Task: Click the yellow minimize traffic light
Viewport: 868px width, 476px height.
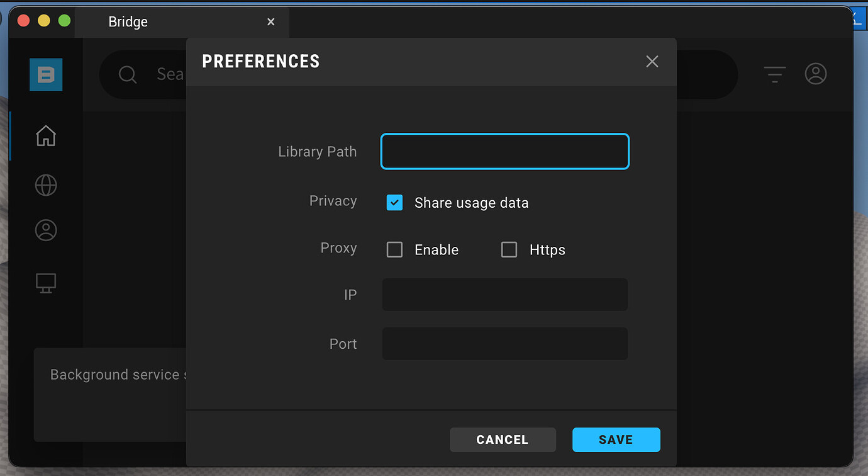Action: tap(43, 20)
